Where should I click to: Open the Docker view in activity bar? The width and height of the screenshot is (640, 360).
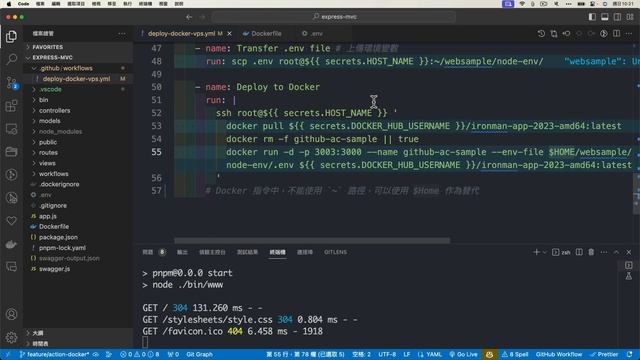[11, 244]
